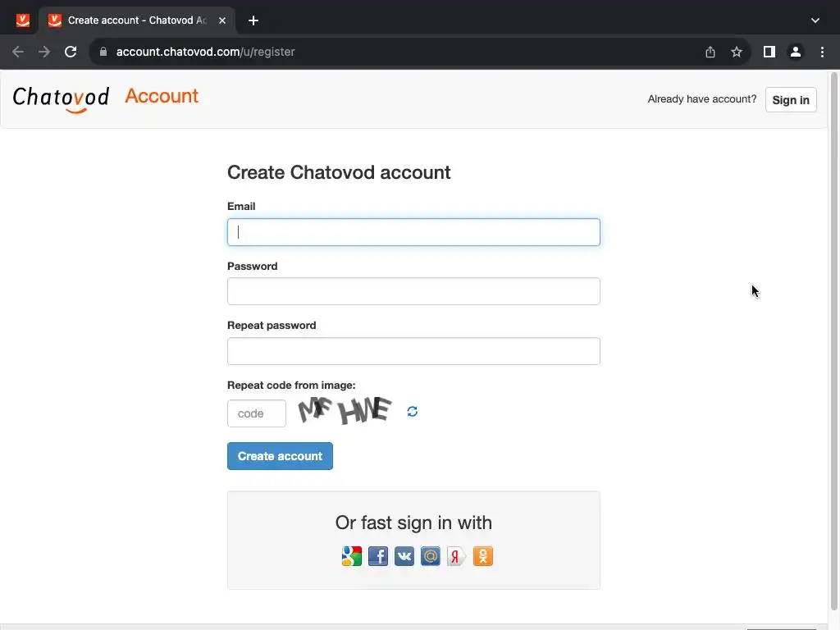Refresh the captcha image

[413, 412]
